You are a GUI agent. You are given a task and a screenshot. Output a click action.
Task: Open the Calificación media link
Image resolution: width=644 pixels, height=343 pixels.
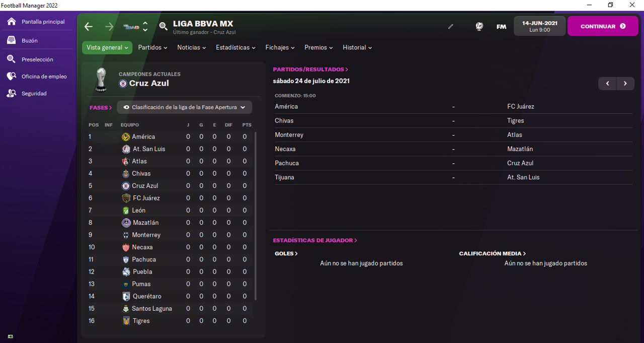coord(493,254)
